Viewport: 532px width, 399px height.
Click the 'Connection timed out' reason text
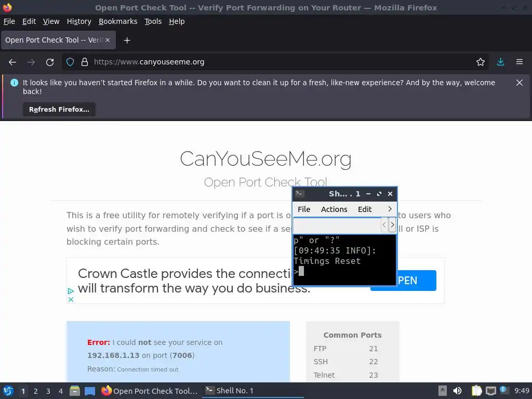pos(148,369)
